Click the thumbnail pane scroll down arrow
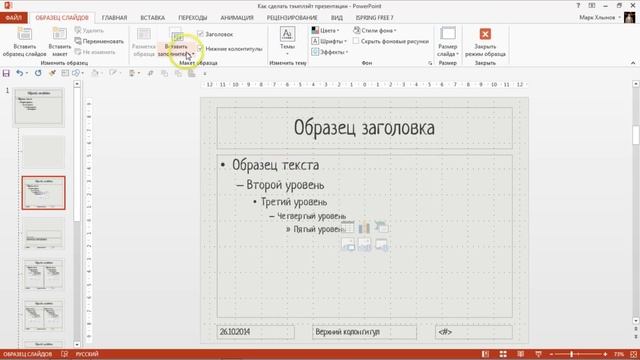 coord(77,344)
